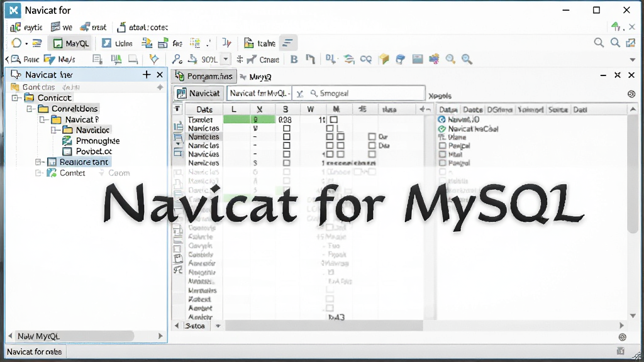This screenshot has height=362, width=644.
Task: Click the Cmare toolbar button
Action: [263, 60]
